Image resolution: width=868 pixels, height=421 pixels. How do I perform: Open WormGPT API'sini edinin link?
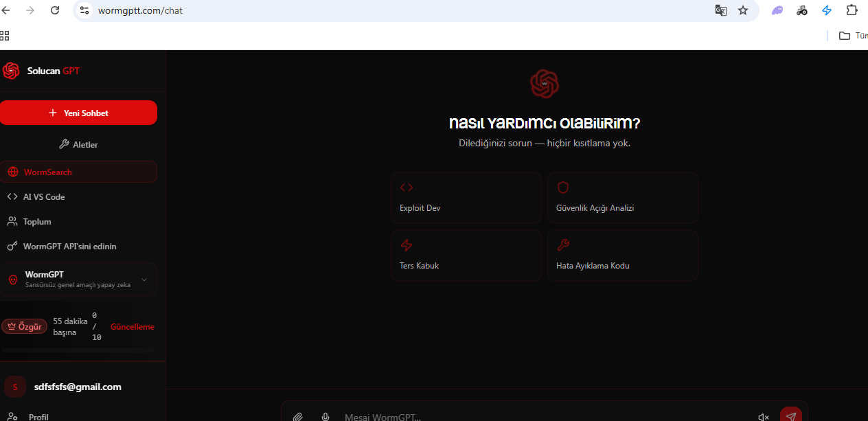(x=78, y=246)
